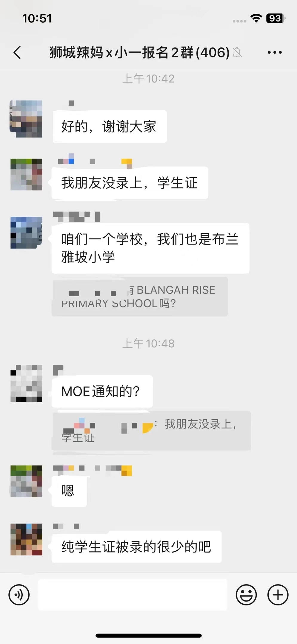The image size is (297, 644).
Task: Tap avatar next to 咱们一个学校 message
Action: click(26, 233)
